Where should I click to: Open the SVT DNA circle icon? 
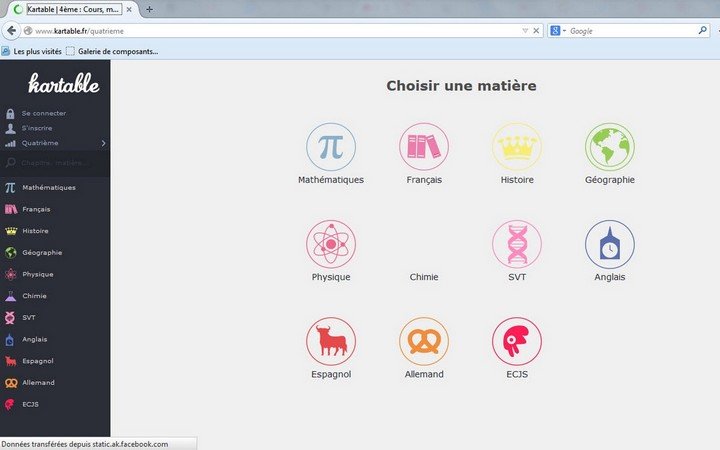(x=517, y=244)
